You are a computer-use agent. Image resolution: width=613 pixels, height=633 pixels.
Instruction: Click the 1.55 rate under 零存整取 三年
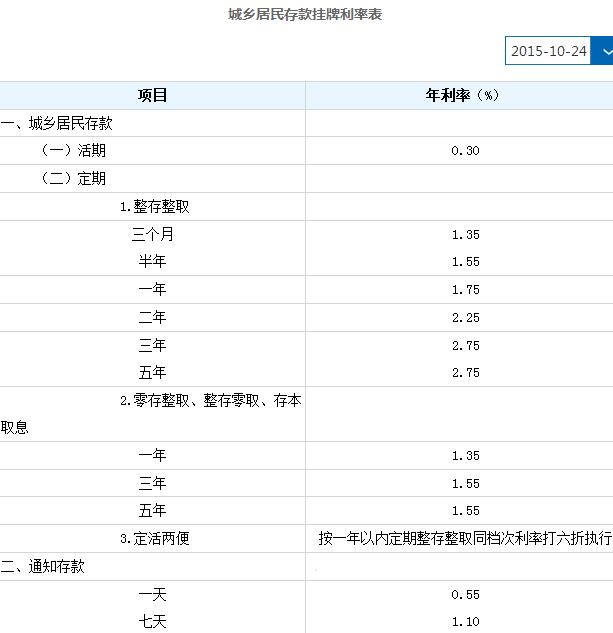coord(466,484)
